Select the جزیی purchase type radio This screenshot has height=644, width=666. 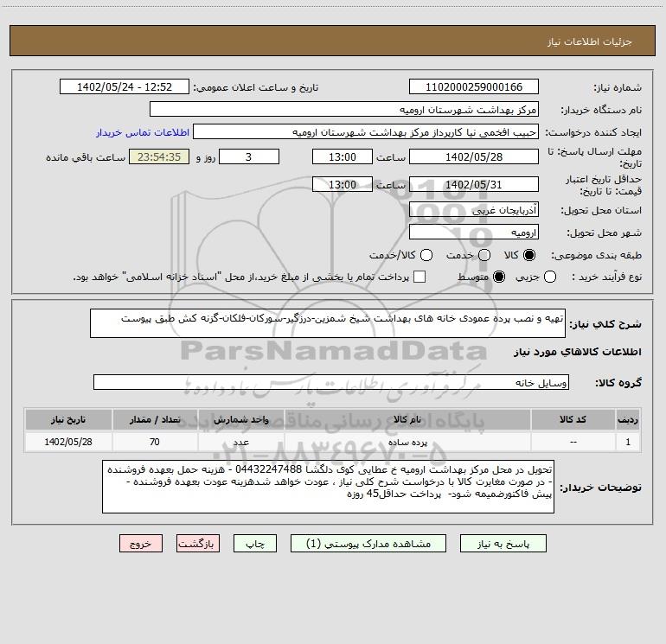[x=549, y=277]
